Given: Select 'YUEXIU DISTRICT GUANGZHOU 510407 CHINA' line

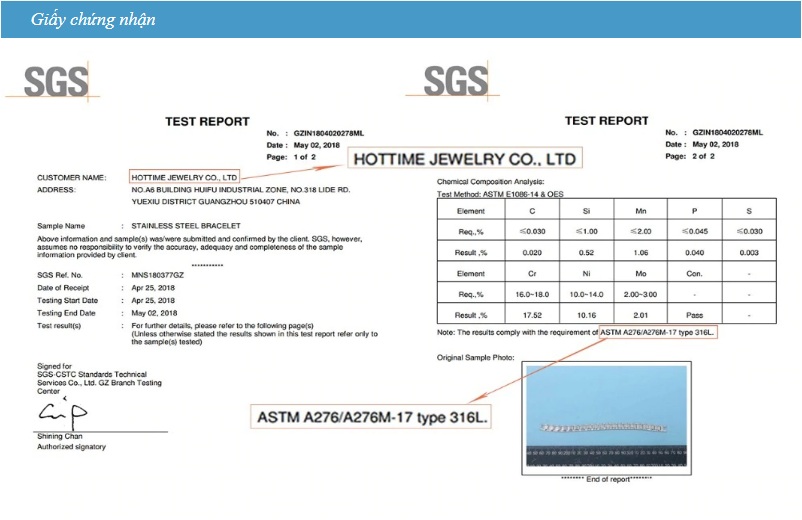Looking at the screenshot, I should click(216, 201).
